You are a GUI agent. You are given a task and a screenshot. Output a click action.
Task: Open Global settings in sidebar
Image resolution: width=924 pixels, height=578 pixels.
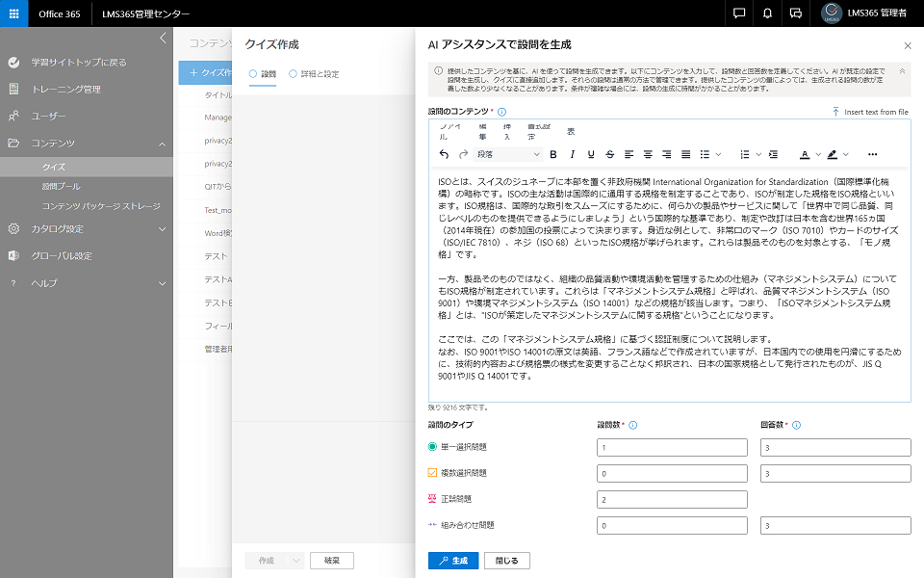pyautogui.click(x=62, y=256)
